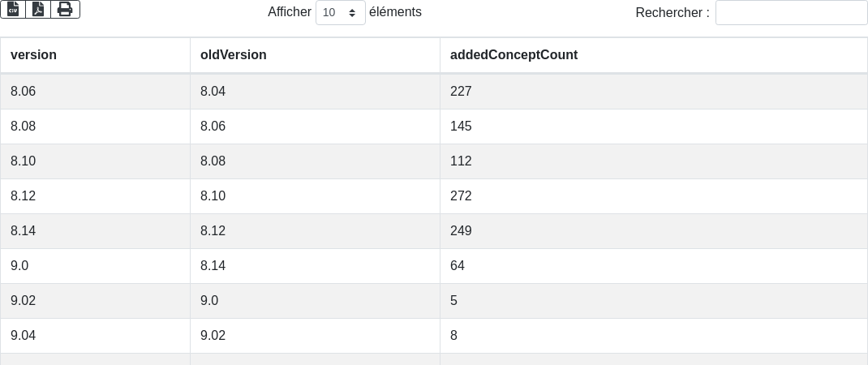
Task: Click the addedConceptCount 227 cell
Action: point(461,92)
